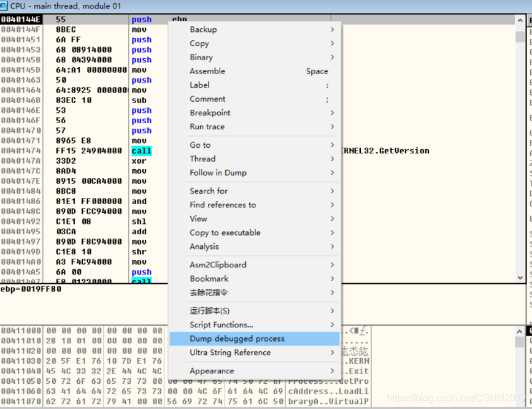Select dump address 00411030
Screen dimensions: 532x409
pyautogui.click(x=21, y=361)
